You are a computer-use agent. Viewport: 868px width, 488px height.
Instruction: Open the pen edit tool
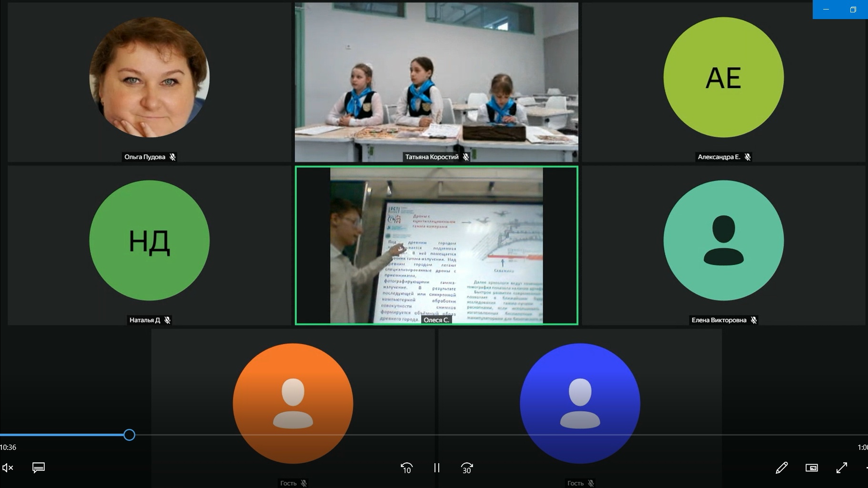pyautogui.click(x=781, y=468)
